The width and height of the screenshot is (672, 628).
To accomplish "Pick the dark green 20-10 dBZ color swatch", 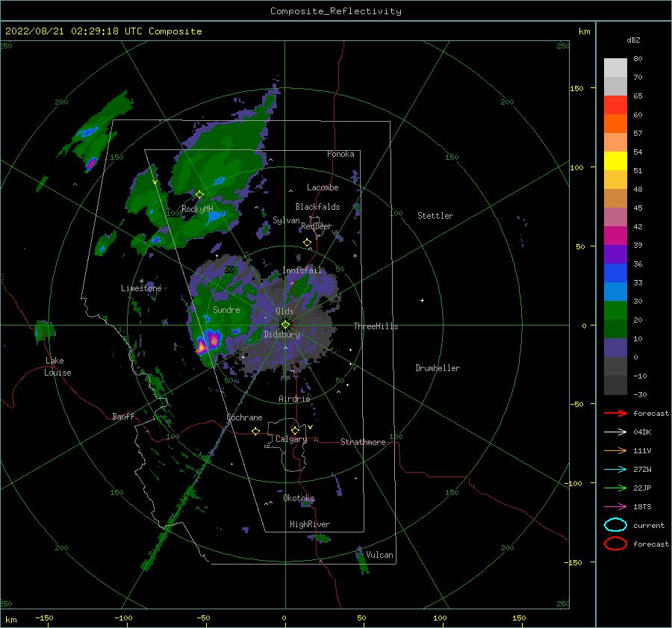I will (x=615, y=329).
